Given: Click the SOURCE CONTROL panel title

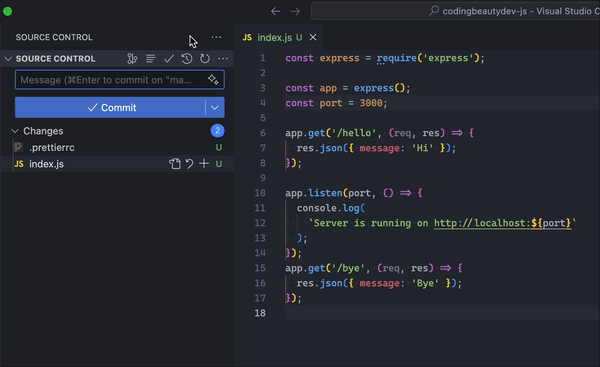Looking at the screenshot, I should [54, 37].
